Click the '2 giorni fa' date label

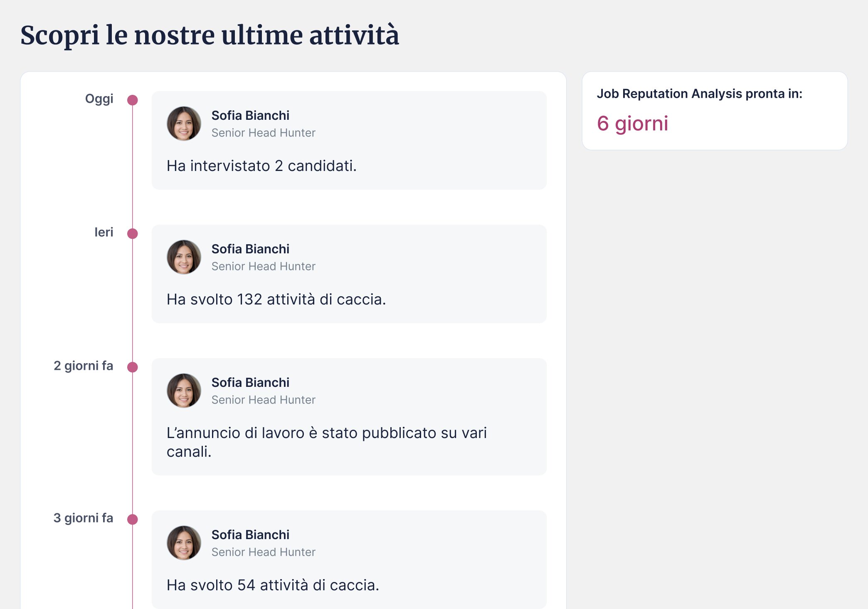[x=83, y=366]
